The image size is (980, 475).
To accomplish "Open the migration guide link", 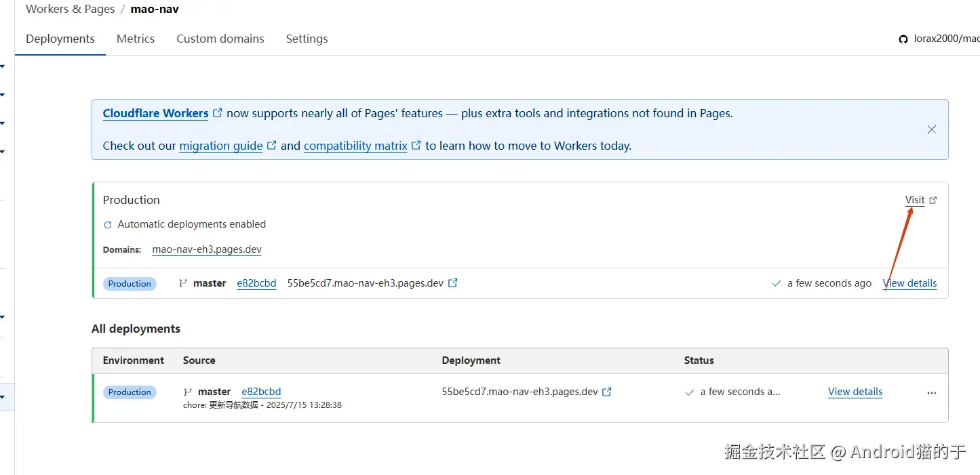I will (x=221, y=146).
